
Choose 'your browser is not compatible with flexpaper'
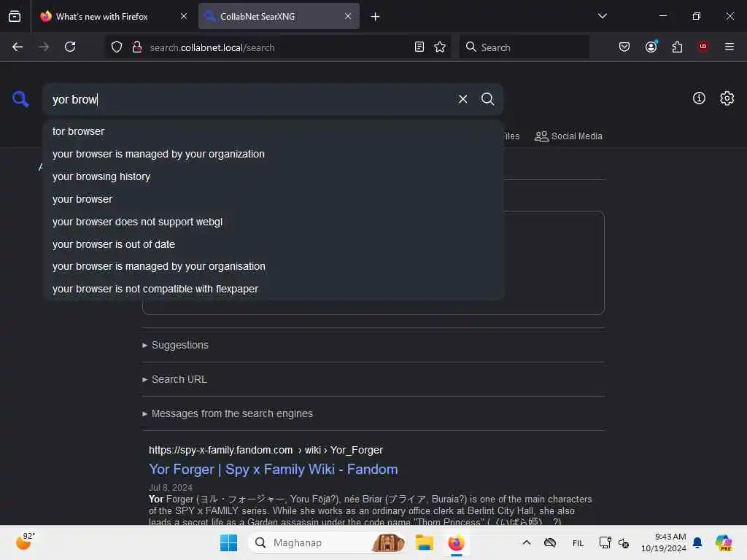point(274,289)
